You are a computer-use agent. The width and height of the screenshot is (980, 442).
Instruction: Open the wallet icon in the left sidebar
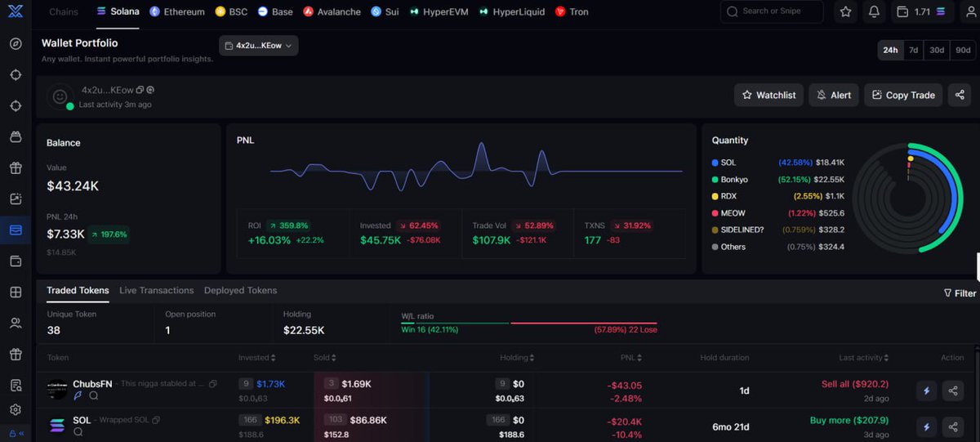[16, 261]
